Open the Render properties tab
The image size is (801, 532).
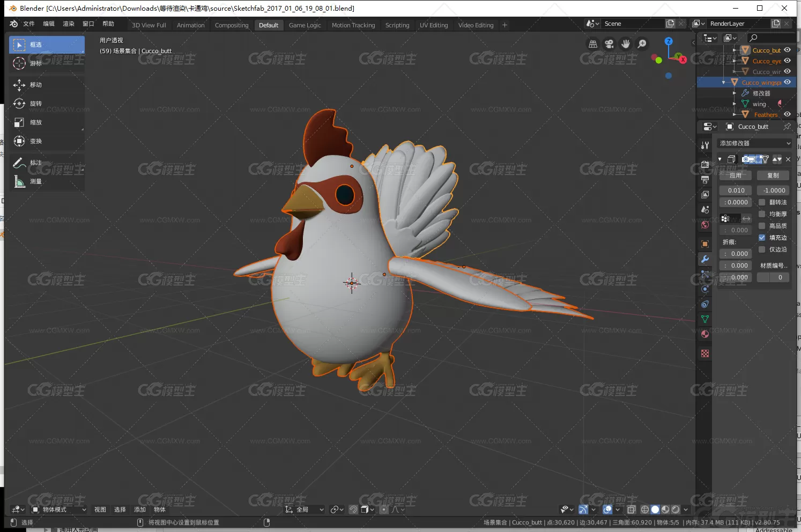[705, 164]
